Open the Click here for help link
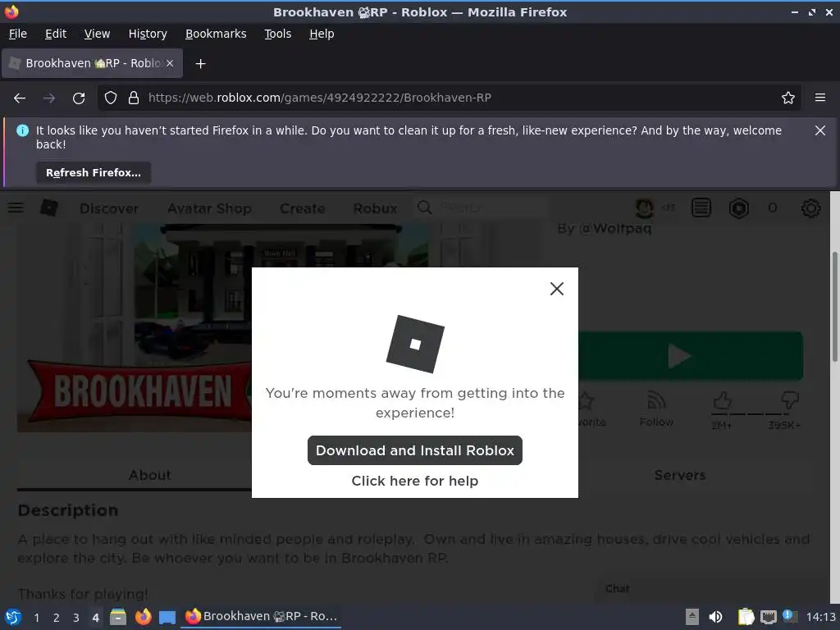Image resolution: width=840 pixels, height=630 pixels. pyautogui.click(x=414, y=481)
